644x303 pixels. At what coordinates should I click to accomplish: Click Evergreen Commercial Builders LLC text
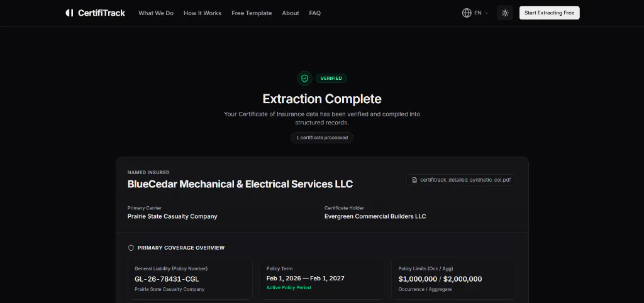pos(375,216)
